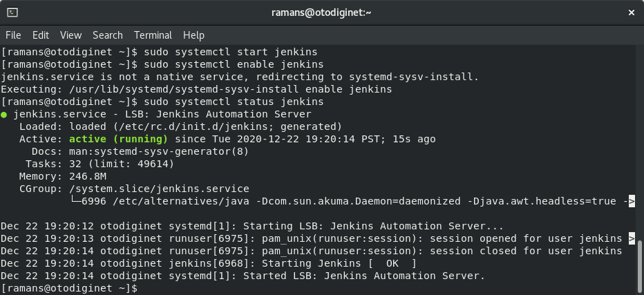Click the 'sudo systemctl status jenkins' command
This screenshot has width=644, height=295.
pos(234,102)
